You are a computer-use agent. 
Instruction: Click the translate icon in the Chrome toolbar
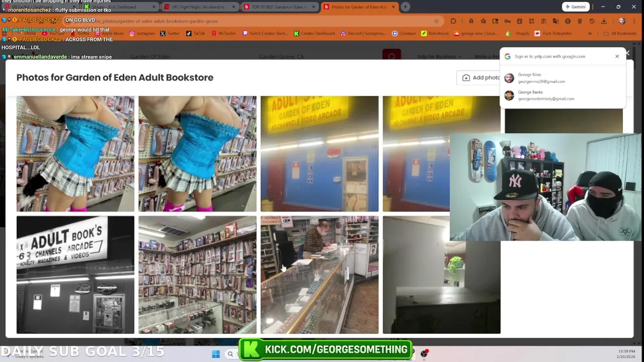pyautogui.click(x=555, y=21)
